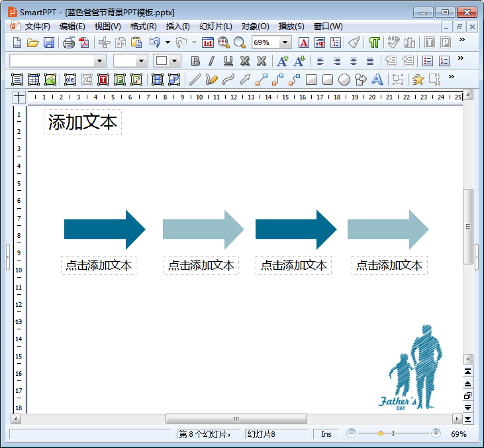Click the open folder icon
Screen dimensions: 484x448
pos(32,42)
